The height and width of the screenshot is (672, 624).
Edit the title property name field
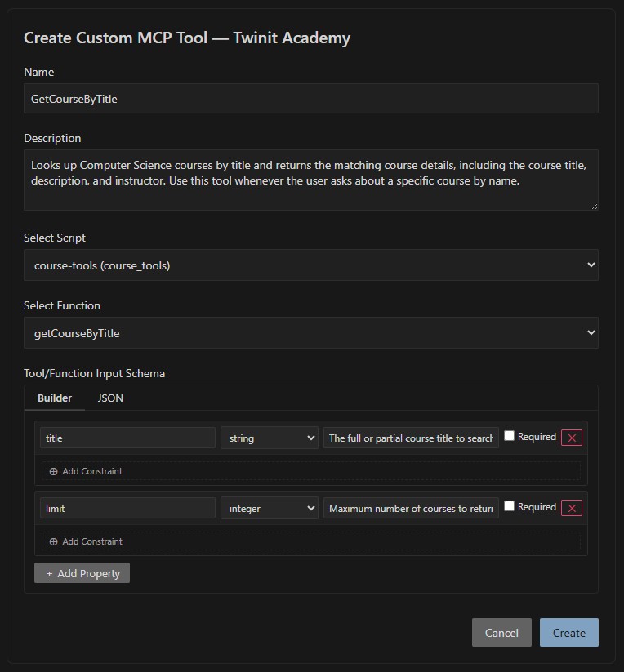coord(127,438)
